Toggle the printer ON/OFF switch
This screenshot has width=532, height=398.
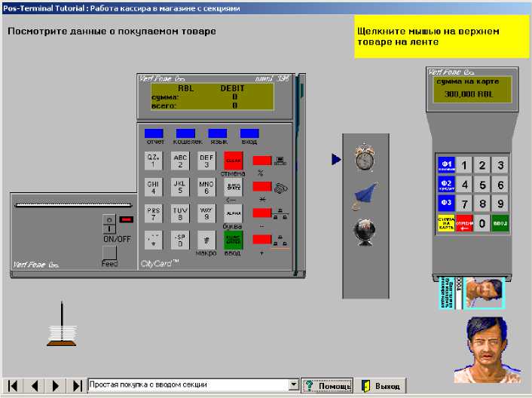tap(109, 224)
